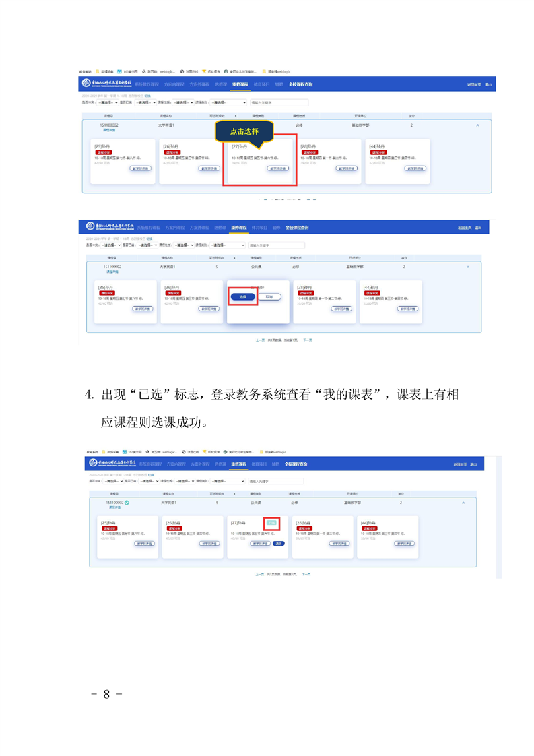Open the '是否冲突' dropdown in top screenshot
534x756 pixels.
coord(107,103)
